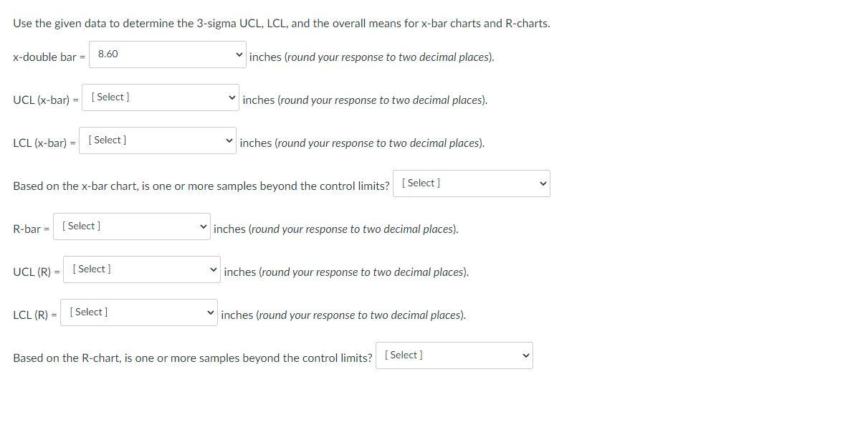Expand the [Select] field next to R-bar
Screen dimensions: 868x430
(x=131, y=226)
